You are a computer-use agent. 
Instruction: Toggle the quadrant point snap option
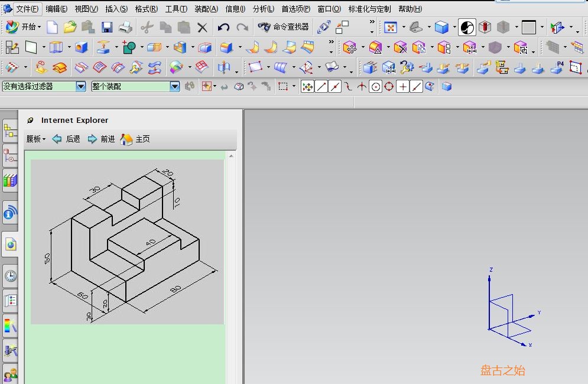point(389,87)
